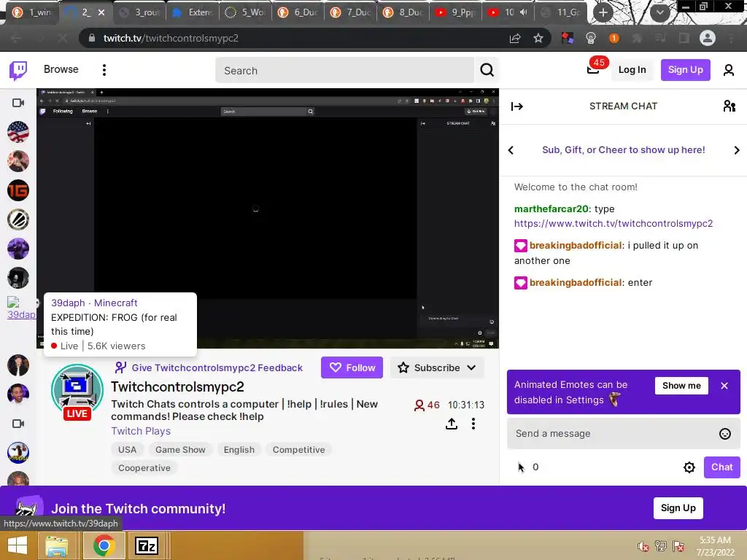Open stream options three-dot menu
Image resolution: width=747 pixels, height=560 pixels.
473,424
